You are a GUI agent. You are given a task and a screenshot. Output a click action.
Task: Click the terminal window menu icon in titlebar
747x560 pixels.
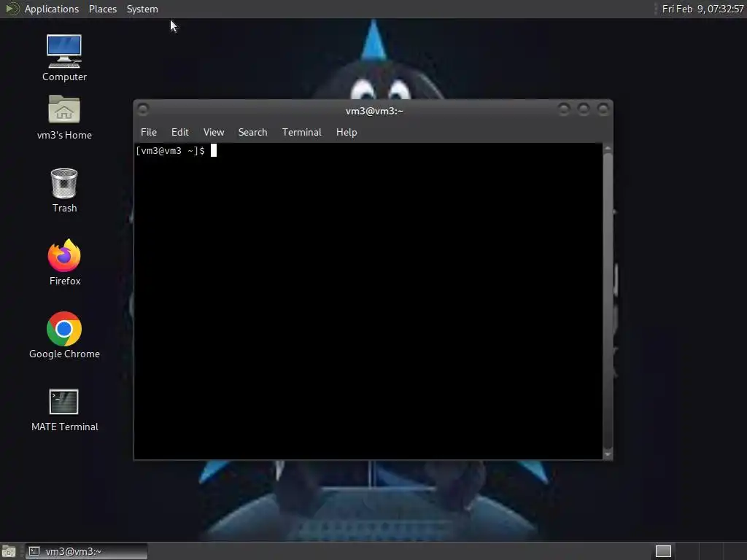142,109
